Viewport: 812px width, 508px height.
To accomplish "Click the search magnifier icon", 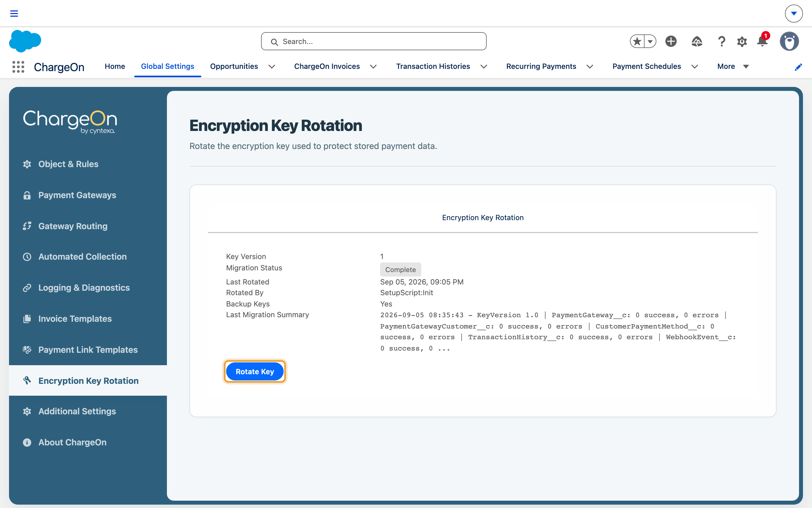I will pyautogui.click(x=274, y=42).
